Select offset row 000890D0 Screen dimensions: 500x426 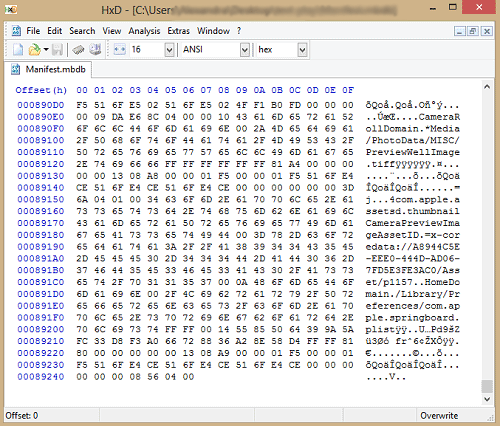coord(41,105)
